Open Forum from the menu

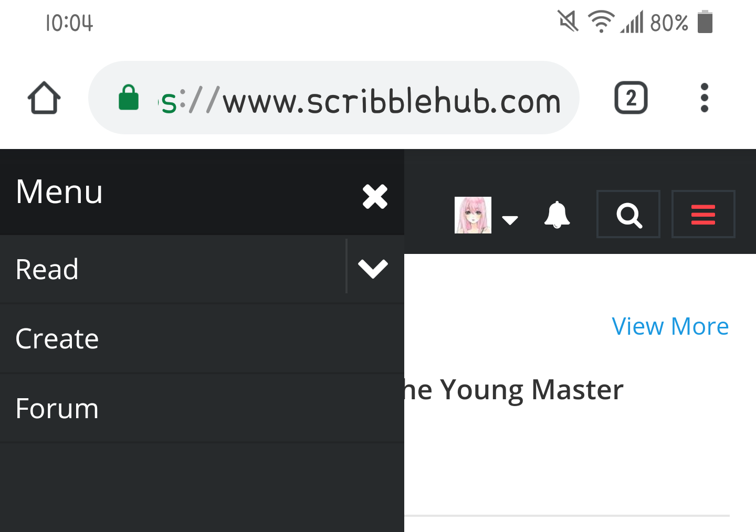pos(57,409)
